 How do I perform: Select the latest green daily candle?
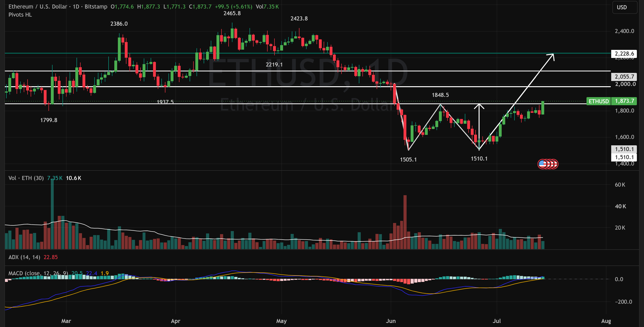[x=543, y=108]
